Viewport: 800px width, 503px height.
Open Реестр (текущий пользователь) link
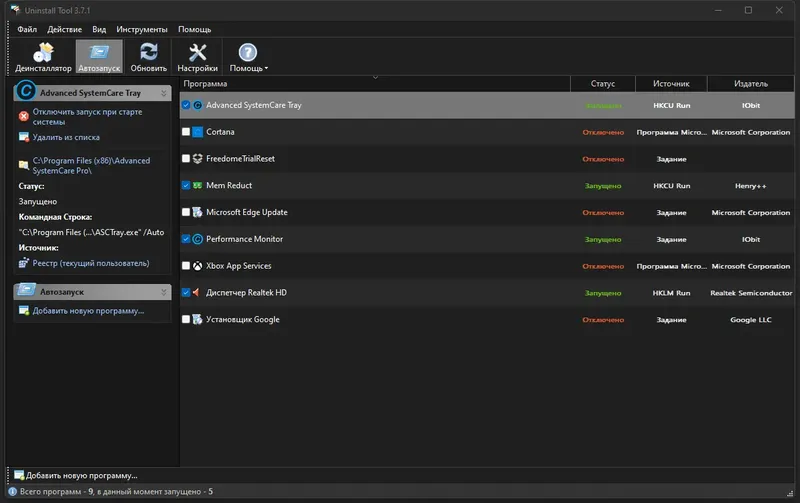pos(91,263)
